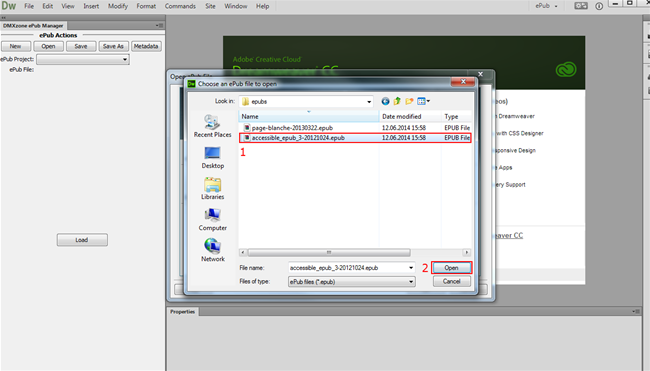Open the Window menu

[235, 6]
